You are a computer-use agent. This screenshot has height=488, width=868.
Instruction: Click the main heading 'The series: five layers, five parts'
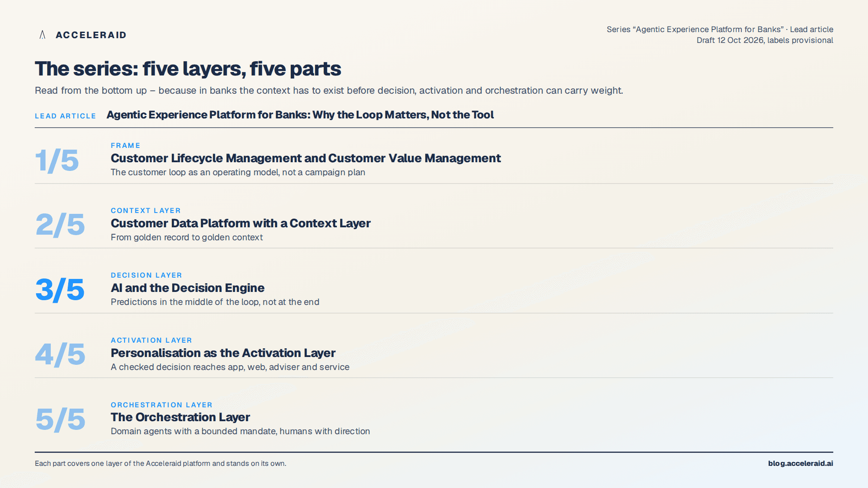[188, 69]
